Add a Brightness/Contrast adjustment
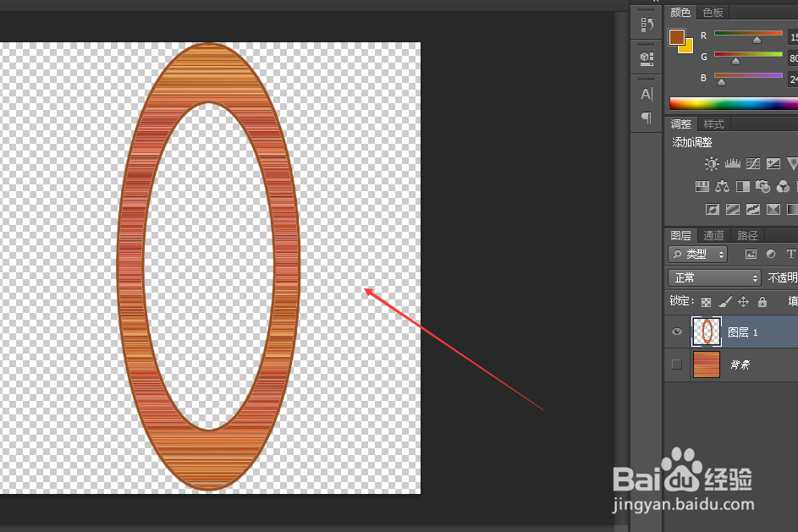This screenshot has width=798, height=532. [x=712, y=163]
